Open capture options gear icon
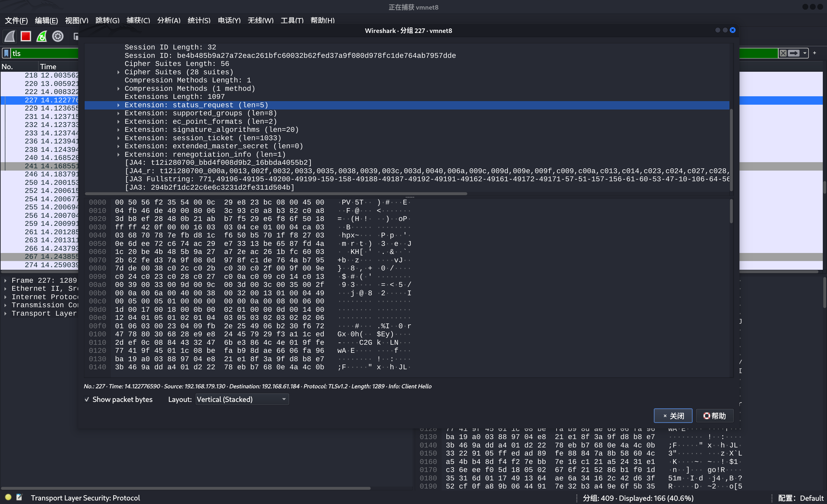Viewport: 827px width, 504px height. point(58,36)
